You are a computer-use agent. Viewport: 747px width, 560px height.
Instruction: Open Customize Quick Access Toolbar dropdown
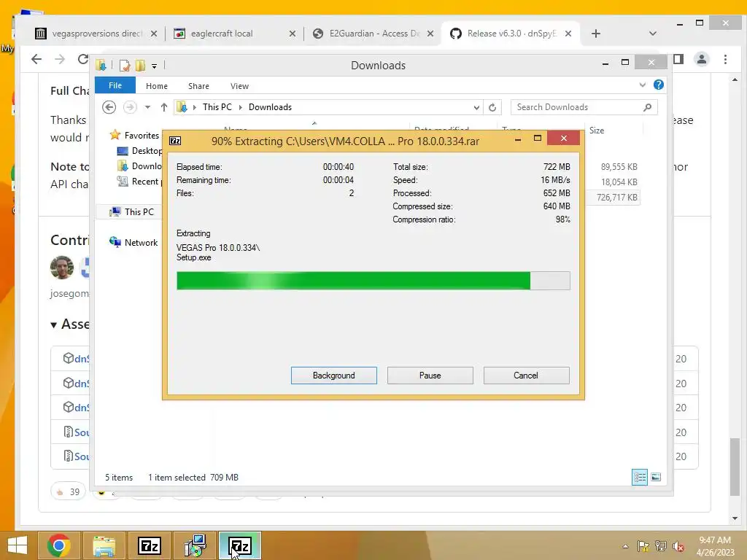[155, 66]
